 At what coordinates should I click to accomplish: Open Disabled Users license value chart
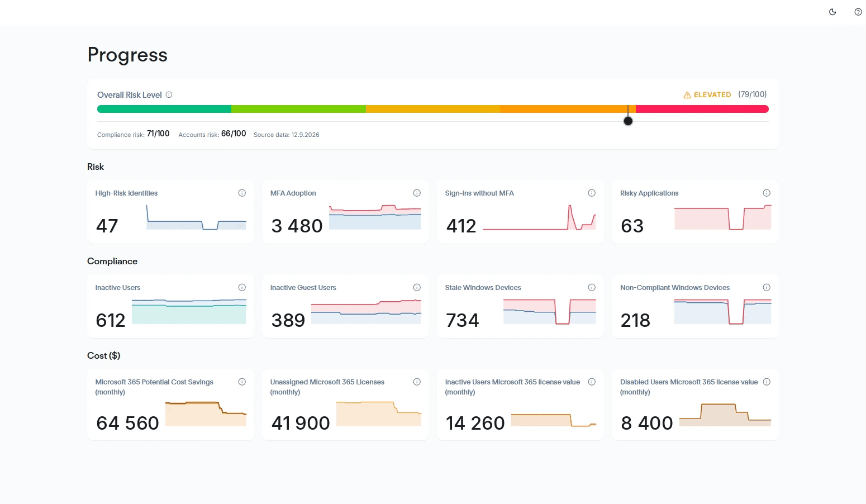pos(725,415)
